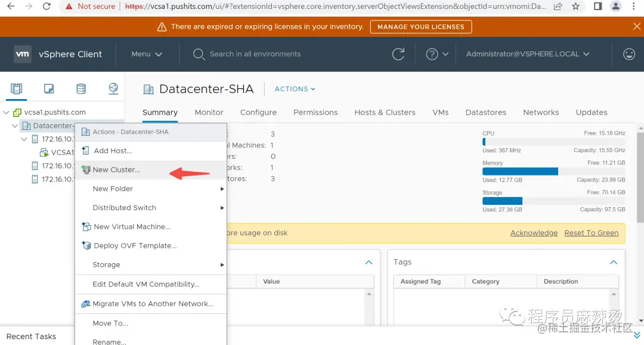Click the Datacenter-SHA title icon
644x345 pixels.
(148, 89)
